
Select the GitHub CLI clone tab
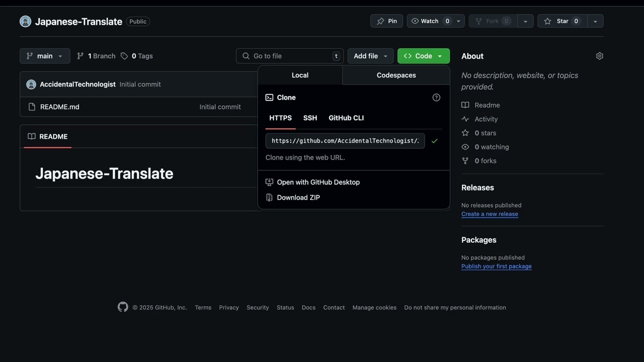(x=346, y=118)
